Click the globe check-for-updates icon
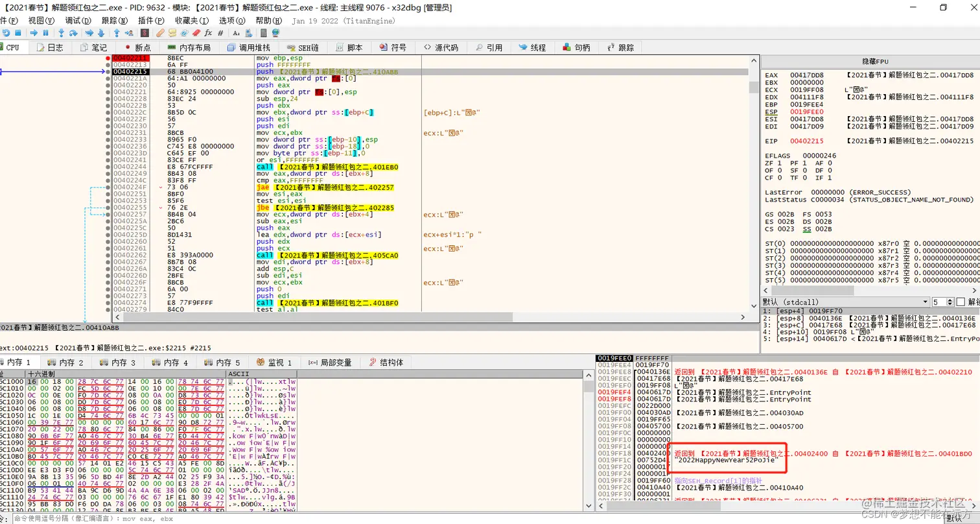Viewport: 980px width, 524px height. [x=275, y=32]
